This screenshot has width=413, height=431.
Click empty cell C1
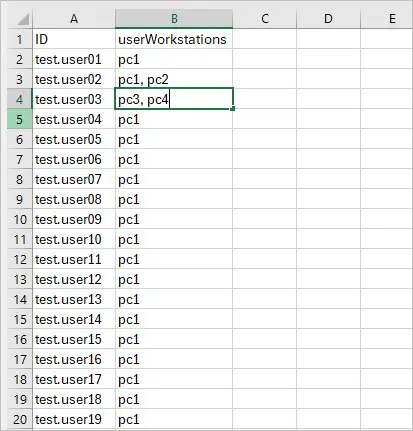pos(265,39)
